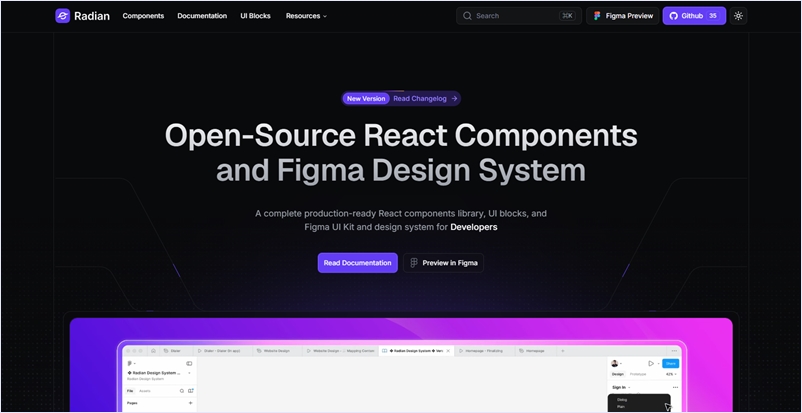This screenshot has width=802, height=413.
Task: Click the libraries icon beside the search icon
Action: click(x=191, y=391)
